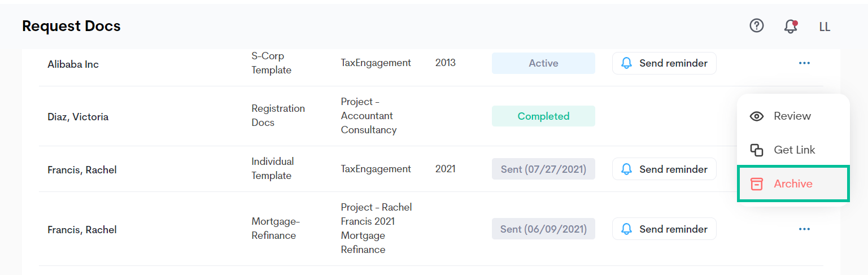Click the copy icon beside Get Link
This screenshot has width=868, height=275.
tap(757, 150)
